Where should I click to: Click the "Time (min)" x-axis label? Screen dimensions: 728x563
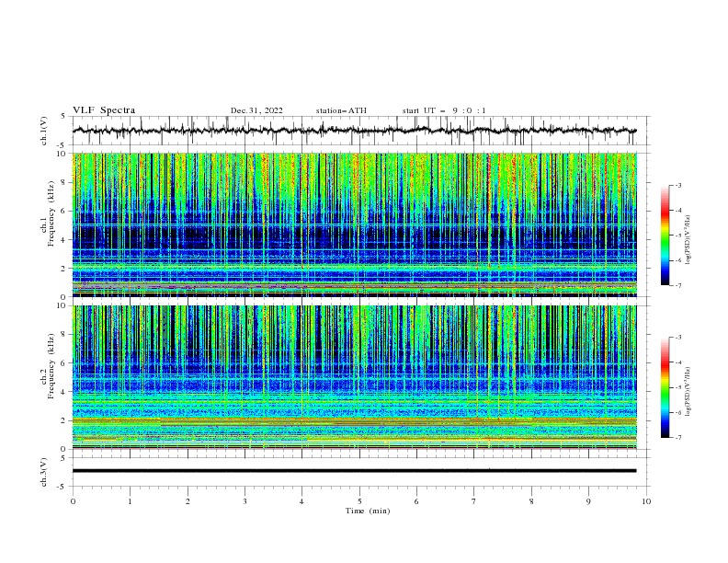tap(368, 511)
